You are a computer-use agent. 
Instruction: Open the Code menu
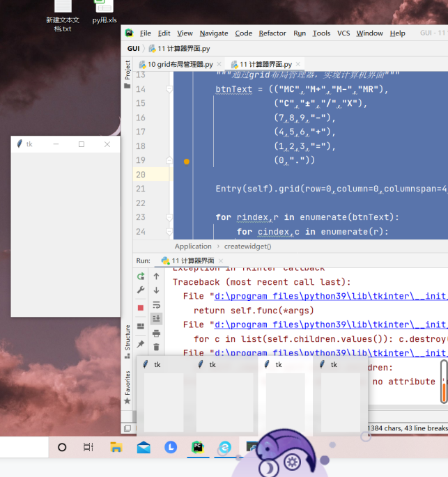click(x=243, y=33)
